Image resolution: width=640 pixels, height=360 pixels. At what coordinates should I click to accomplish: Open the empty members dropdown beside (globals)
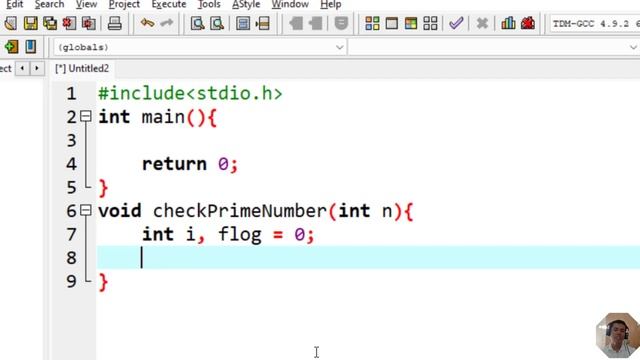[494, 47]
